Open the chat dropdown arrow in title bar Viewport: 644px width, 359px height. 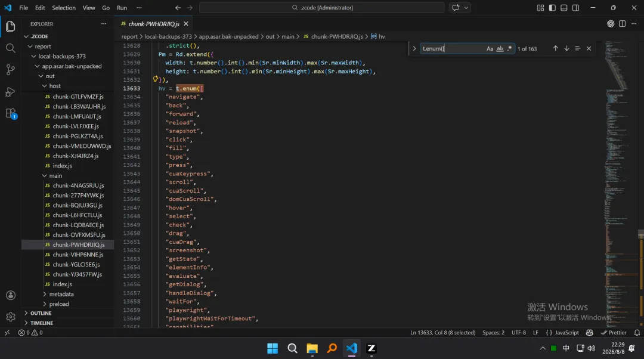coord(466,7)
